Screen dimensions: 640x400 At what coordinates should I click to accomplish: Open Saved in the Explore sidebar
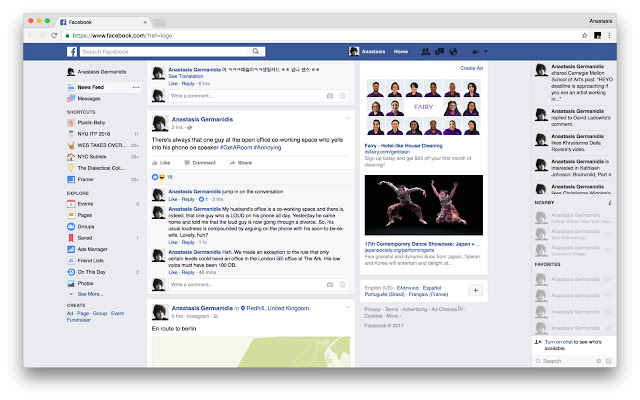[x=84, y=239]
